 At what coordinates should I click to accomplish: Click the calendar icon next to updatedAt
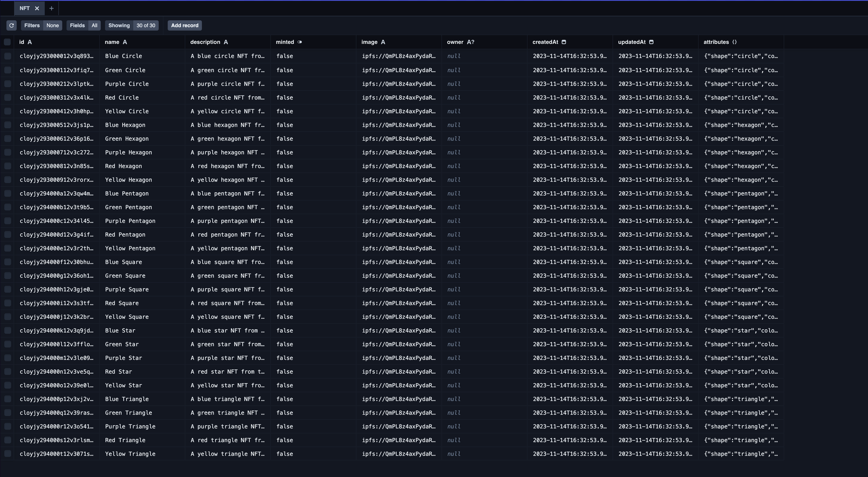click(651, 42)
